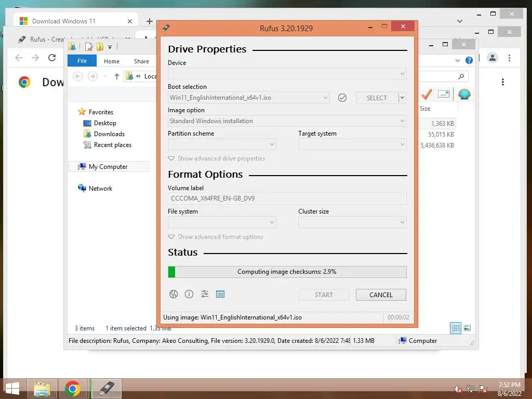This screenshot has height=399, width=532.
Task: Reload the page in Chrome
Action: pyautogui.click(x=52, y=58)
